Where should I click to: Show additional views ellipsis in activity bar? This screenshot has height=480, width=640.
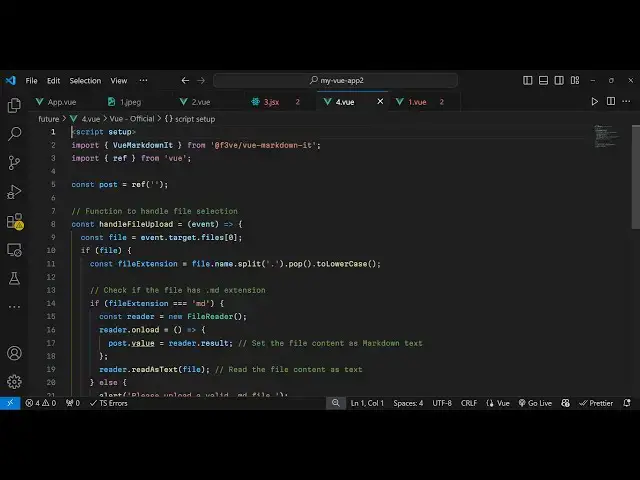(x=14, y=307)
